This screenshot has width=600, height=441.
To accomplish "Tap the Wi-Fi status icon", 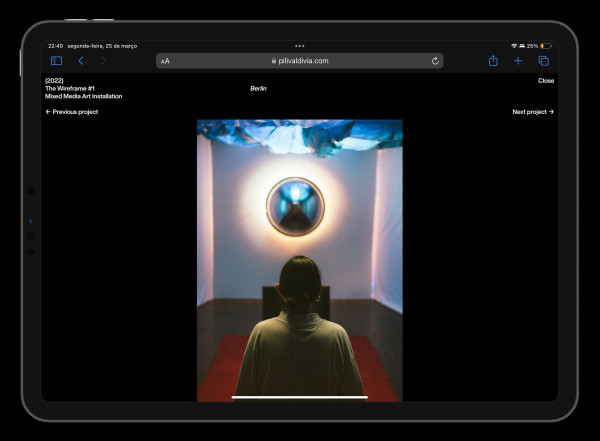I will click(514, 45).
